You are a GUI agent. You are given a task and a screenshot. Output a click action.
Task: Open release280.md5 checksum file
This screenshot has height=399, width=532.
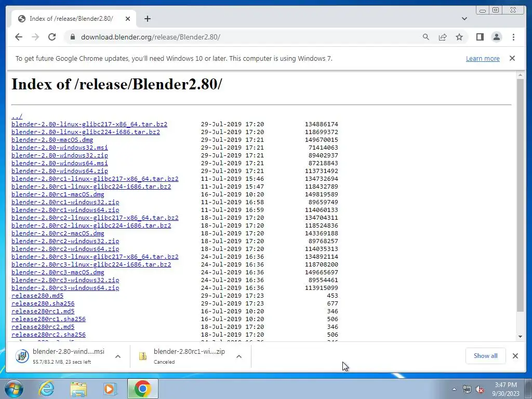pos(37,296)
